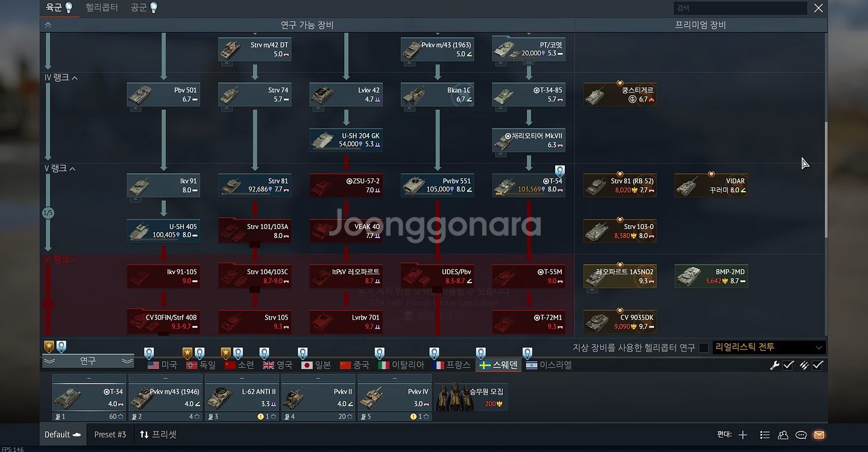Click the 승무원 모집 crew recruit button
Viewport: 868px width, 452px height.
pos(471,398)
